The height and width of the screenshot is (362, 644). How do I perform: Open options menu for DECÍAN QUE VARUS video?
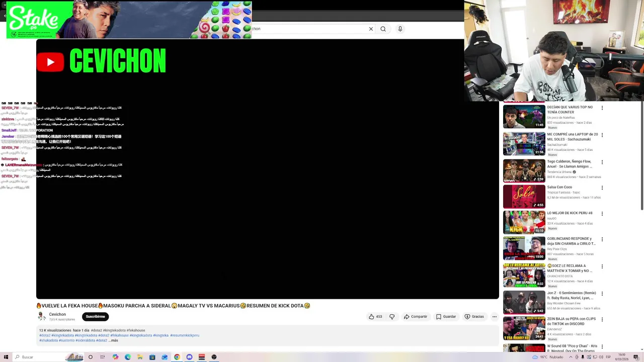tap(602, 108)
